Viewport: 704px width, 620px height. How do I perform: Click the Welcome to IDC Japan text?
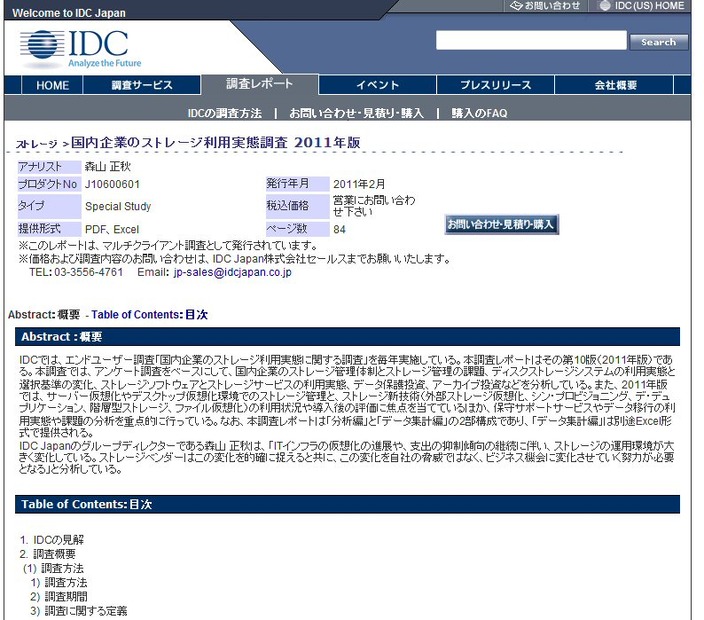point(69,13)
